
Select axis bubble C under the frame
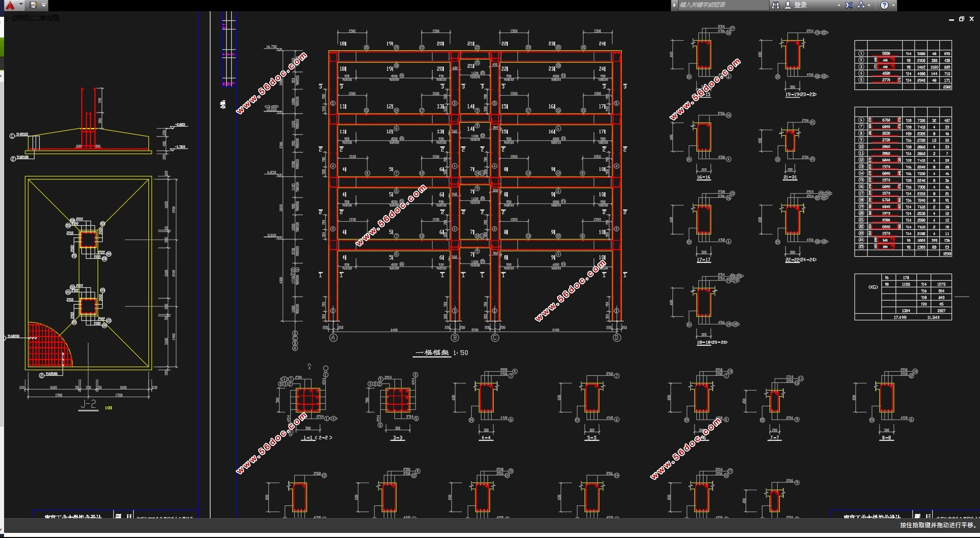[495, 337]
